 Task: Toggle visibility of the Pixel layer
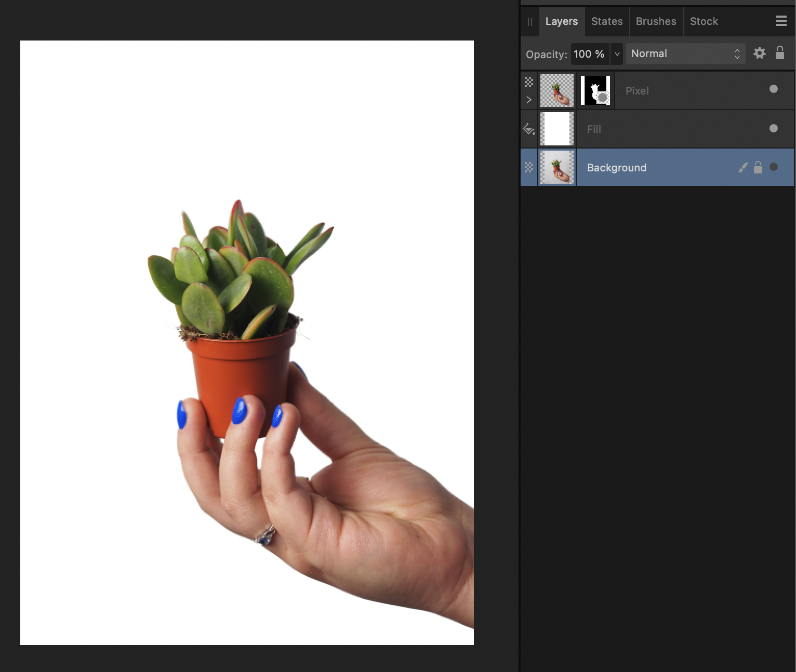(x=774, y=89)
